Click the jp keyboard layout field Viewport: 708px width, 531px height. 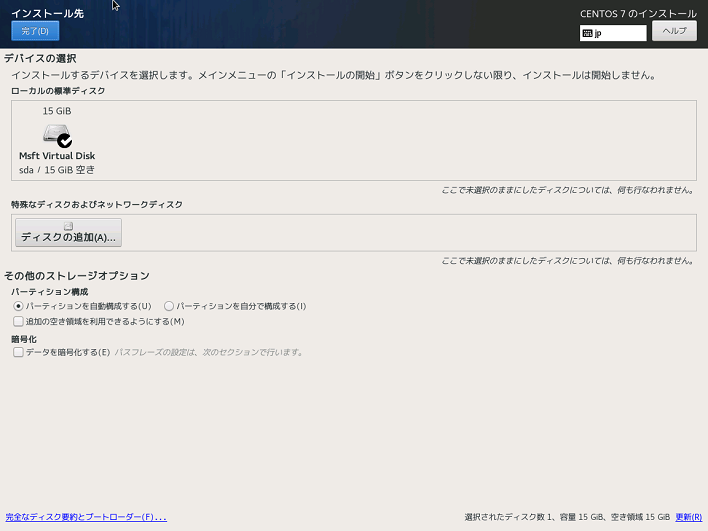click(613, 33)
